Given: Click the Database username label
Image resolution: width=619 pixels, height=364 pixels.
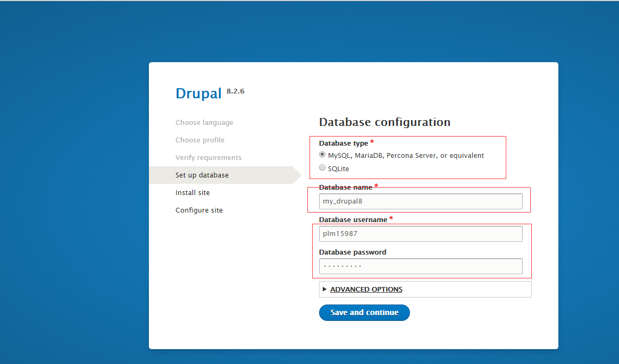Looking at the screenshot, I should coord(353,219).
